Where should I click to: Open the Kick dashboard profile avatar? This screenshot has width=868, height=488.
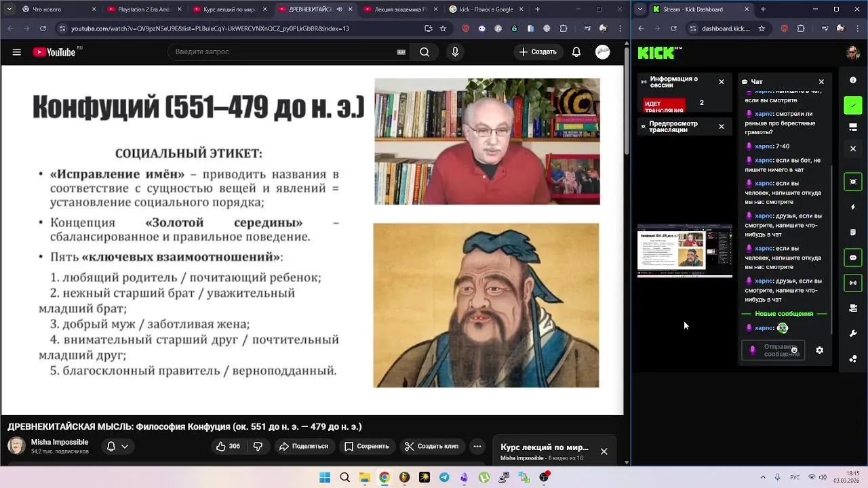pyautogui.click(x=853, y=53)
